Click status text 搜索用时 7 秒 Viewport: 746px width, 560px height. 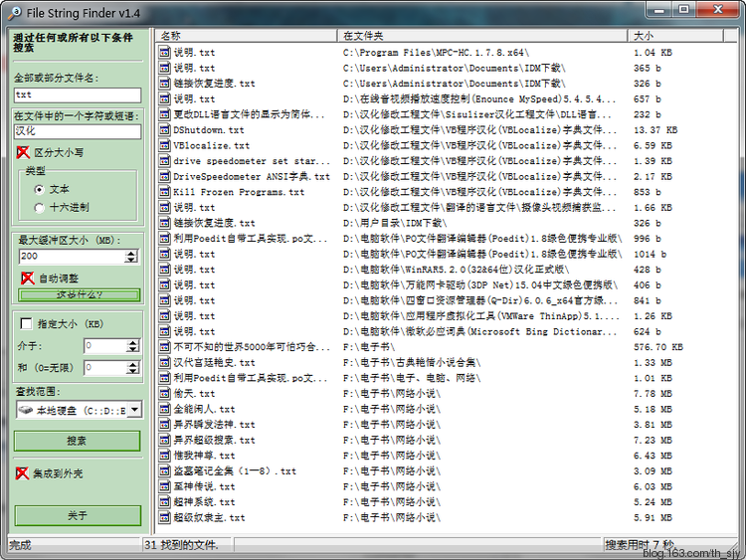640,544
